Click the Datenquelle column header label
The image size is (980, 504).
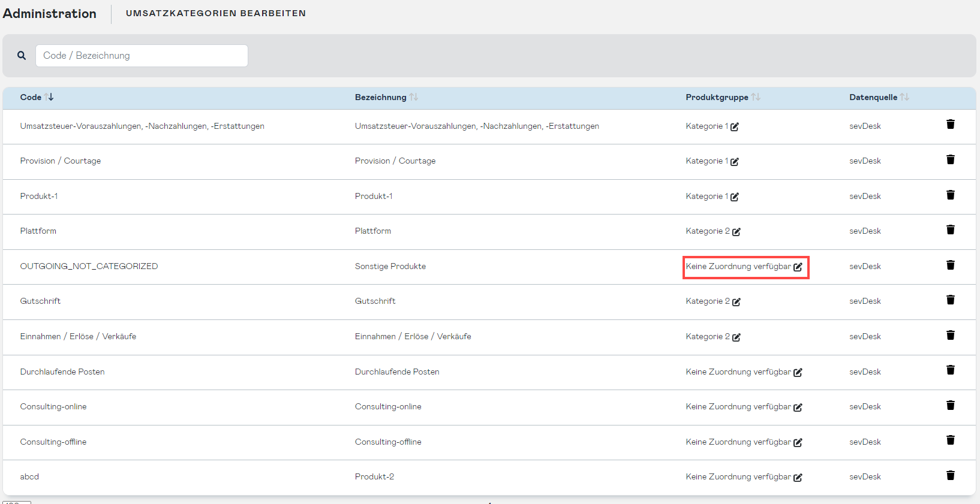[873, 97]
